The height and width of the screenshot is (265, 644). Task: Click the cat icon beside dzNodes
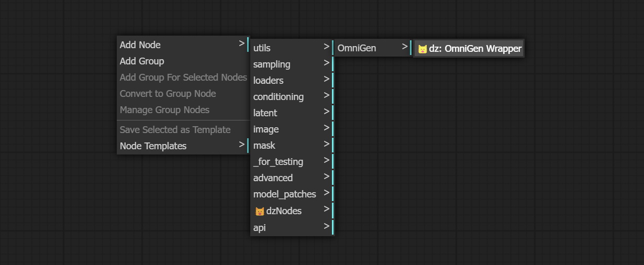tap(260, 212)
